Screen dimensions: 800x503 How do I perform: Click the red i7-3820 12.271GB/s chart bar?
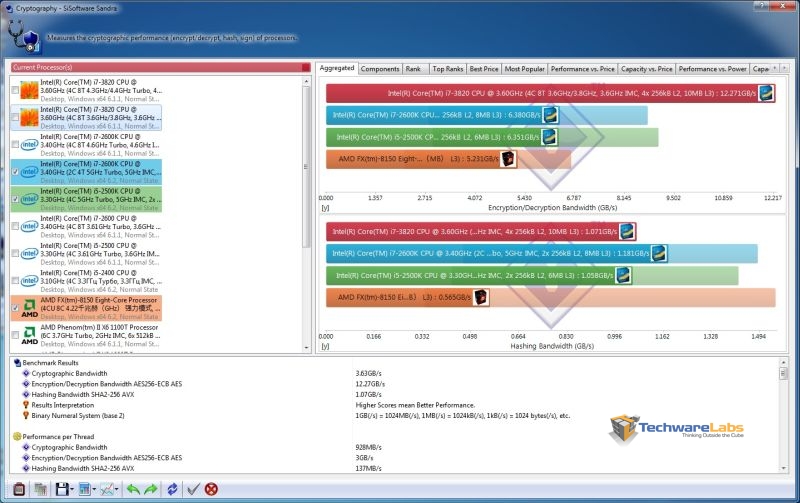tap(551, 93)
